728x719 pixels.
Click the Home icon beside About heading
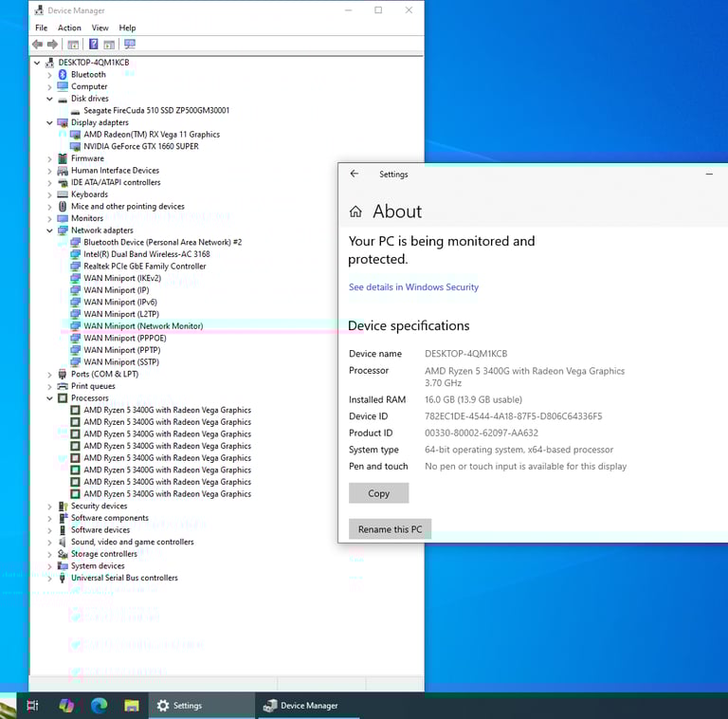[355, 212]
